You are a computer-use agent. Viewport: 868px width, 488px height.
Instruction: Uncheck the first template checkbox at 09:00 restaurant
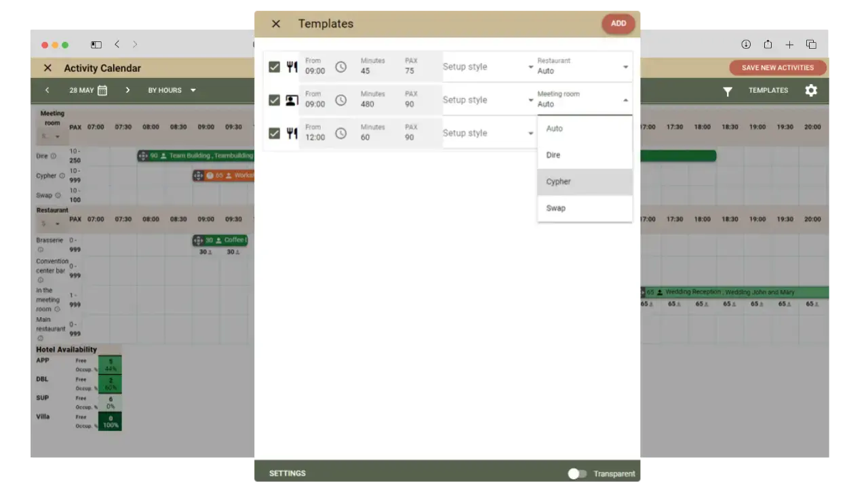pyautogui.click(x=274, y=67)
